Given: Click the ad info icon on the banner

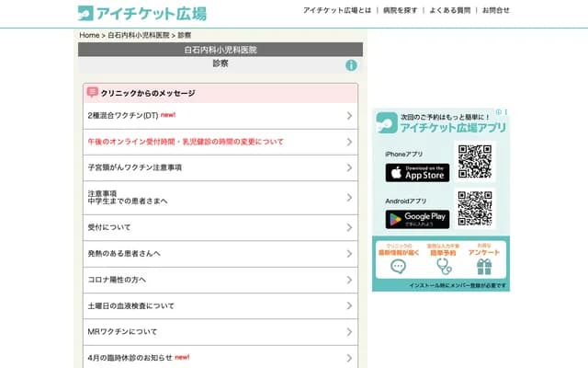Looking at the screenshot, I should point(499,112).
